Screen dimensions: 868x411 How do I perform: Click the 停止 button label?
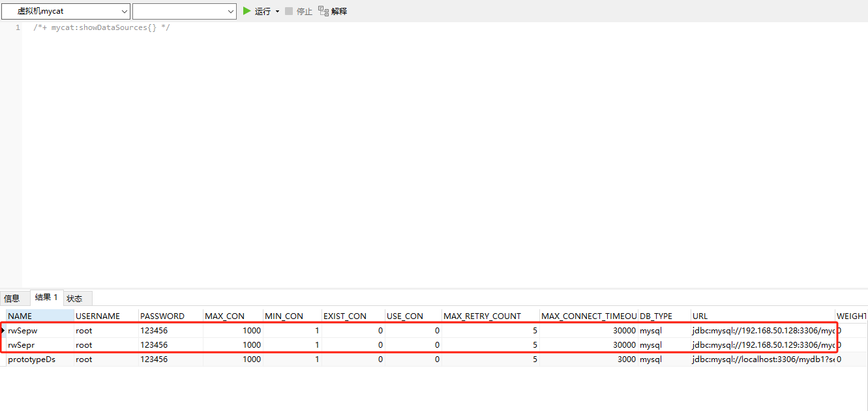tap(305, 10)
